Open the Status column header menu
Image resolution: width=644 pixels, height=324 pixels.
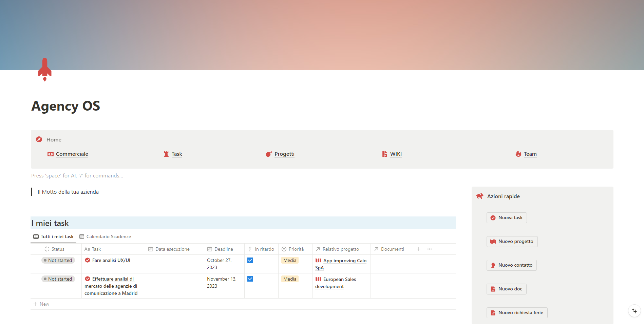(x=56, y=249)
